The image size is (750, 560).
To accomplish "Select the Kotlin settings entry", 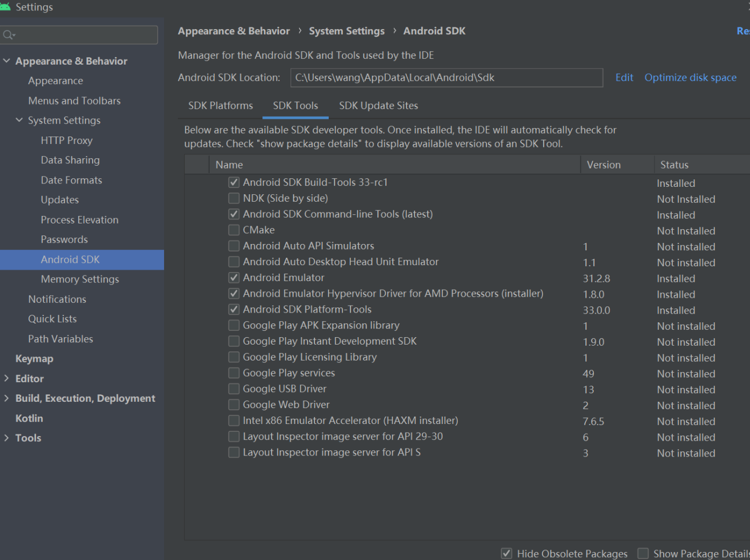I will tap(29, 418).
